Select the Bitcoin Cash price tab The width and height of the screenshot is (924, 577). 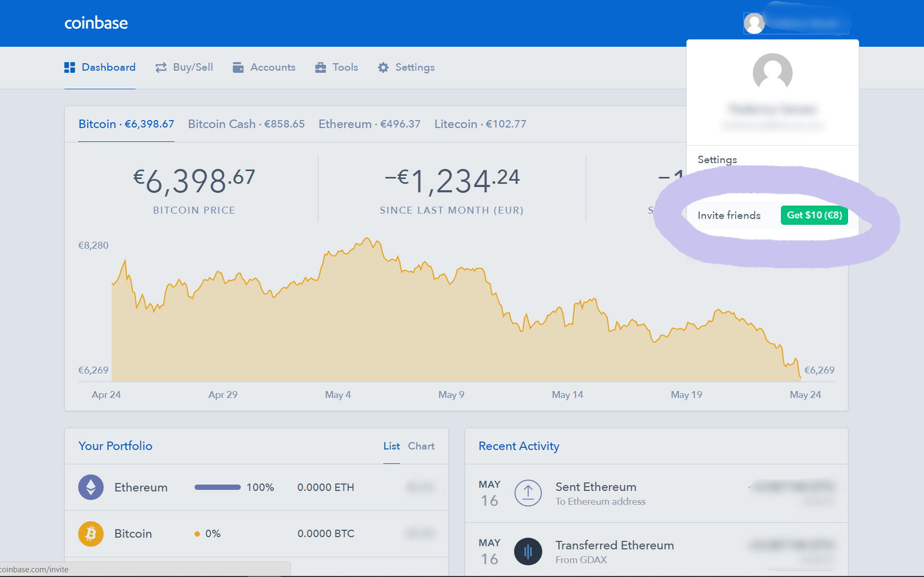coord(246,124)
